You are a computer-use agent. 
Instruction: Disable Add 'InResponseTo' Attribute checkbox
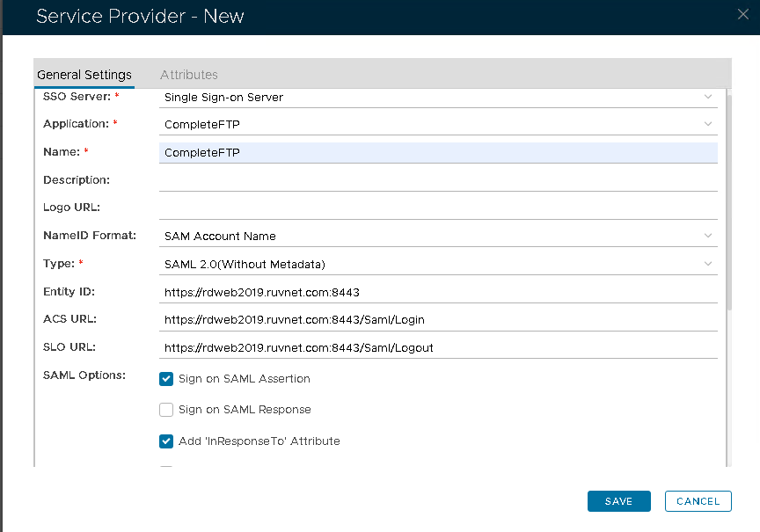click(166, 441)
